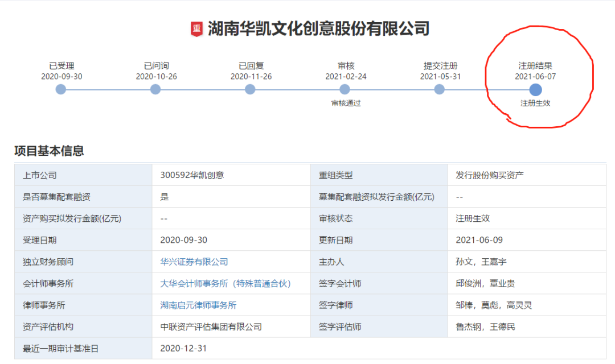615x364 pixels.
Task: Select the 已问询 milestone dot
Action: pos(155,89)
